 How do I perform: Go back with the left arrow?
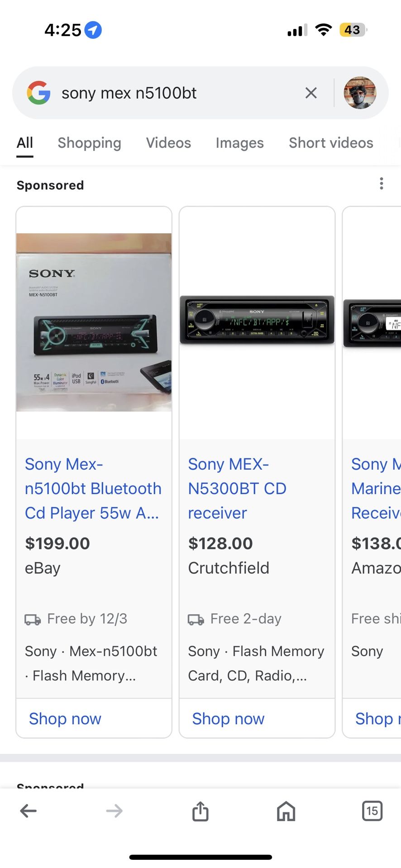pos(28,811)
